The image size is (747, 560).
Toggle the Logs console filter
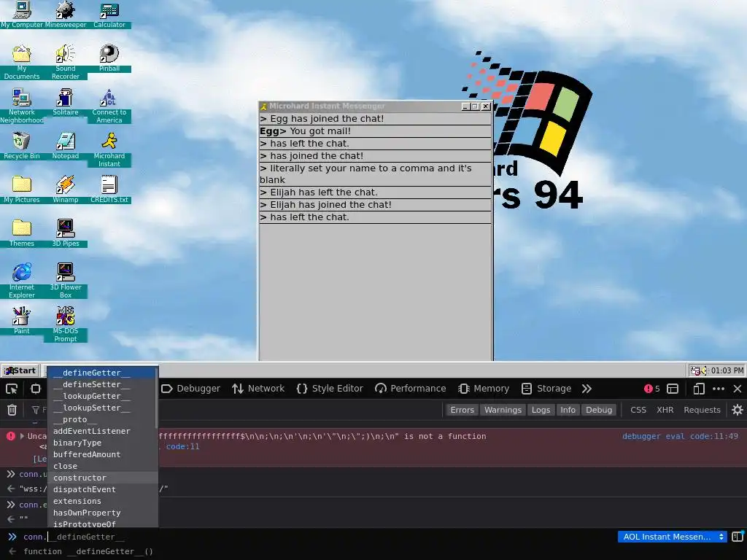(541, 410)
